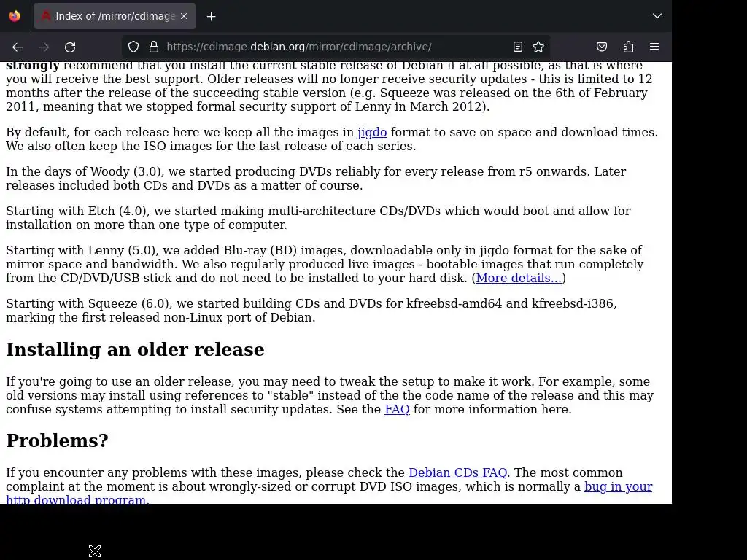747x560 pixels.
Task: Open bug in your http download program link
Action: coord(618,486)
